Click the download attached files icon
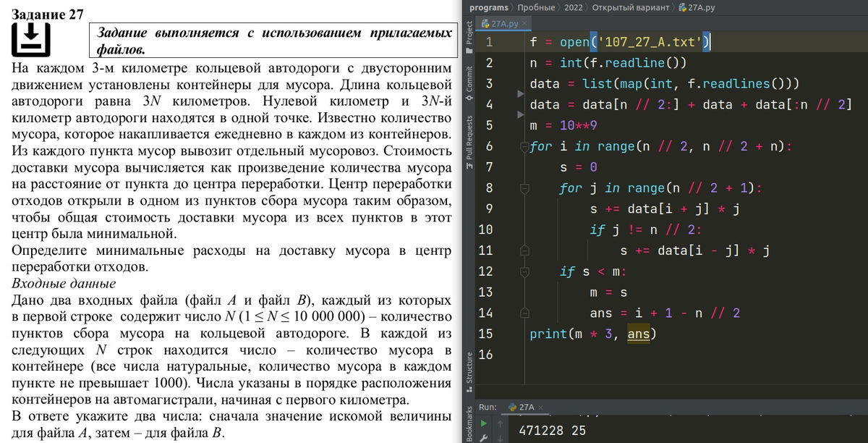This screenshot has width=868, height=443. click(x=33, y=41)
